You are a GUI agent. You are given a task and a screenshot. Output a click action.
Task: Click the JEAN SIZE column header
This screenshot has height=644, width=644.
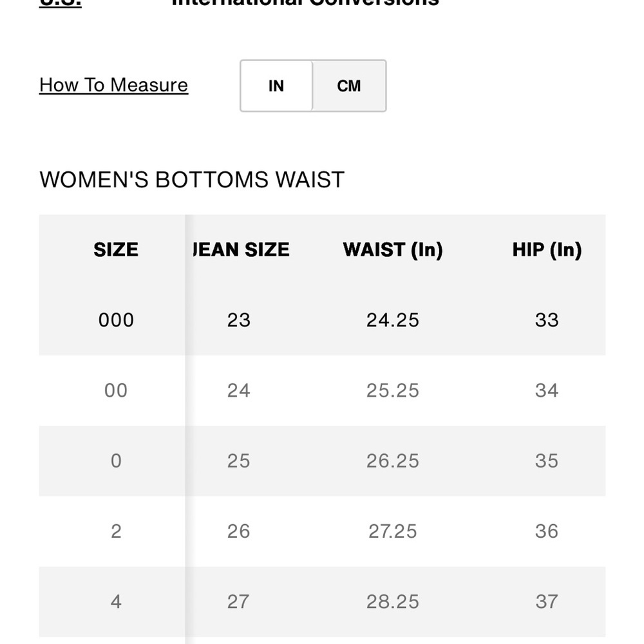pyautogui.click(x=241, y=250)
